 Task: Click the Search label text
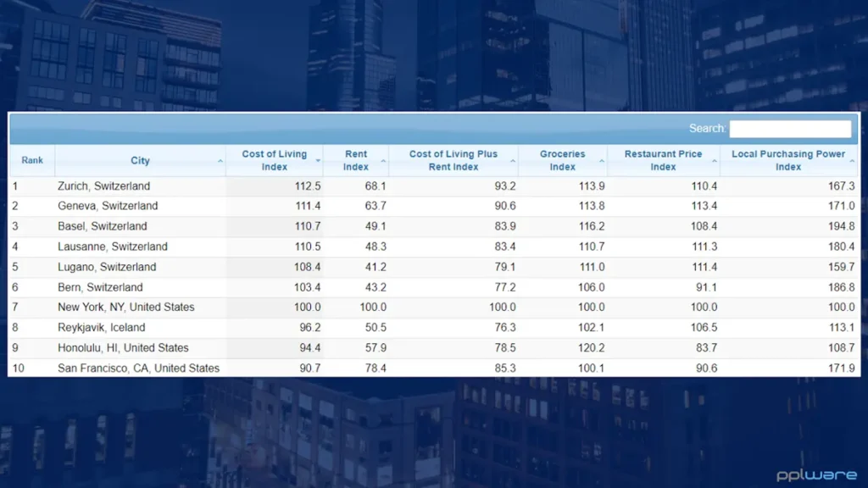(707, 129)
